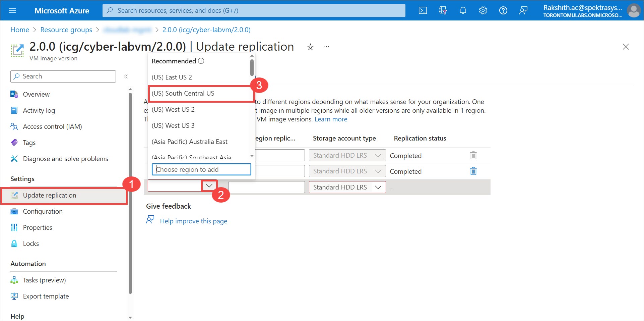Click the user account avatar

[x=633, y=10]
